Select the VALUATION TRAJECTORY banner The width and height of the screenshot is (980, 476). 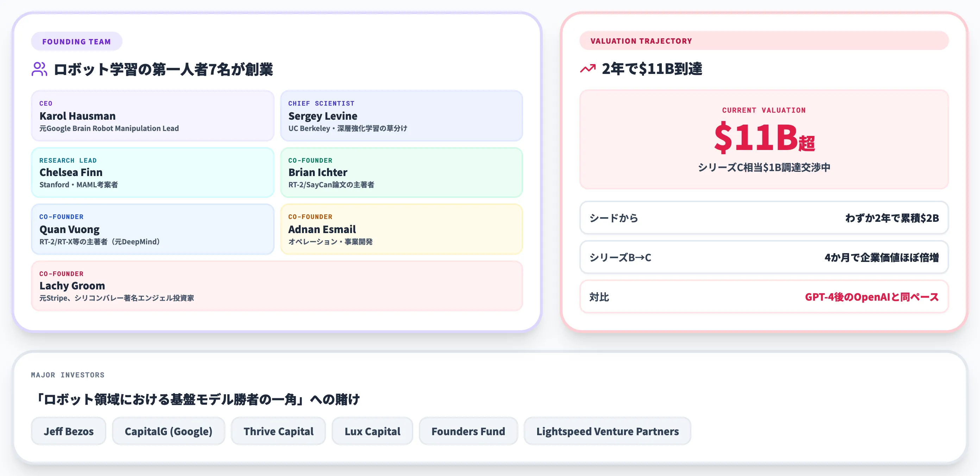(764, 41)
